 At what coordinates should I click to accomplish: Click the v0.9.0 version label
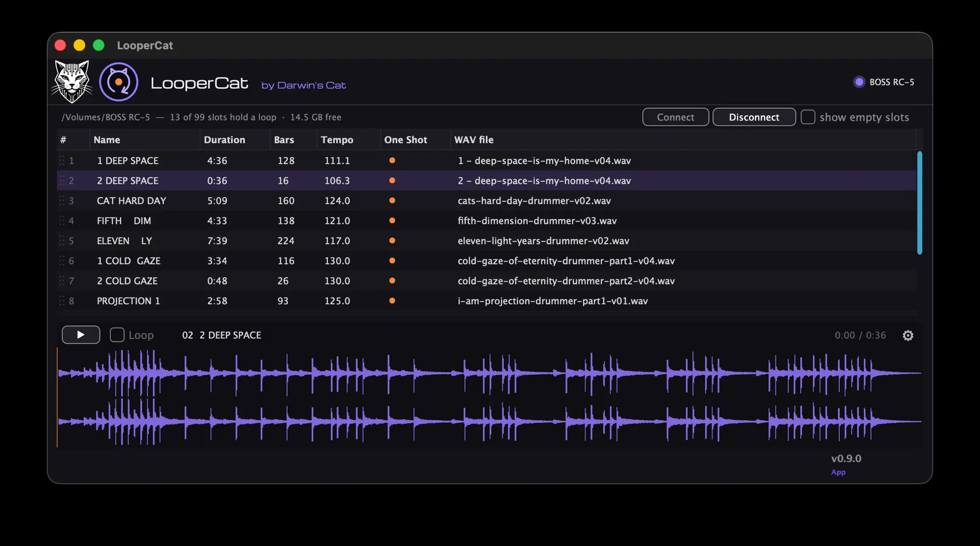[x=846, y=459]
